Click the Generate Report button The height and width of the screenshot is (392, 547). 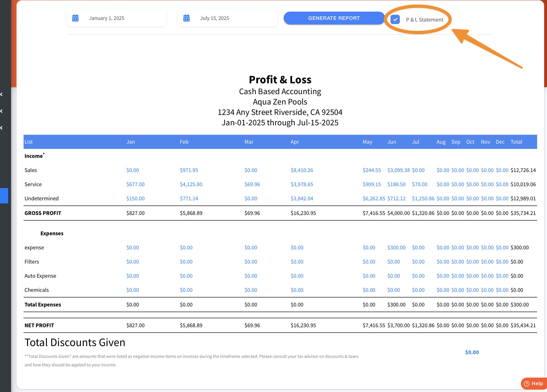pos(334,18)
